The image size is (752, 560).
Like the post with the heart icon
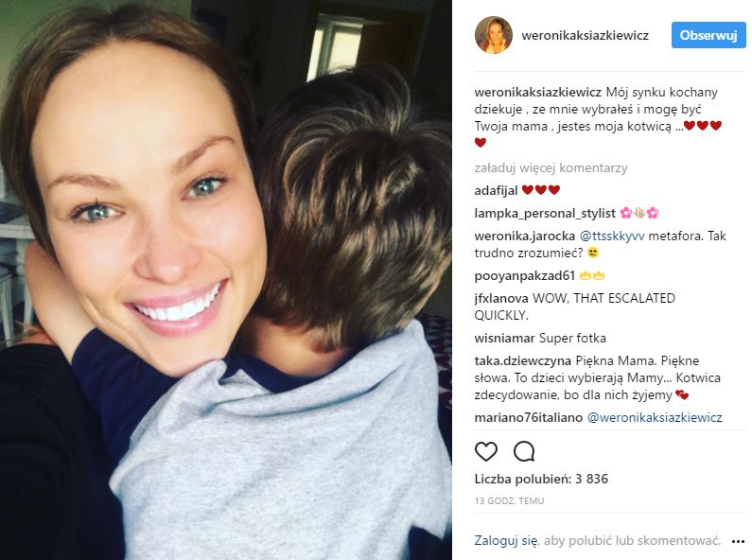click(x=486, y=451)
